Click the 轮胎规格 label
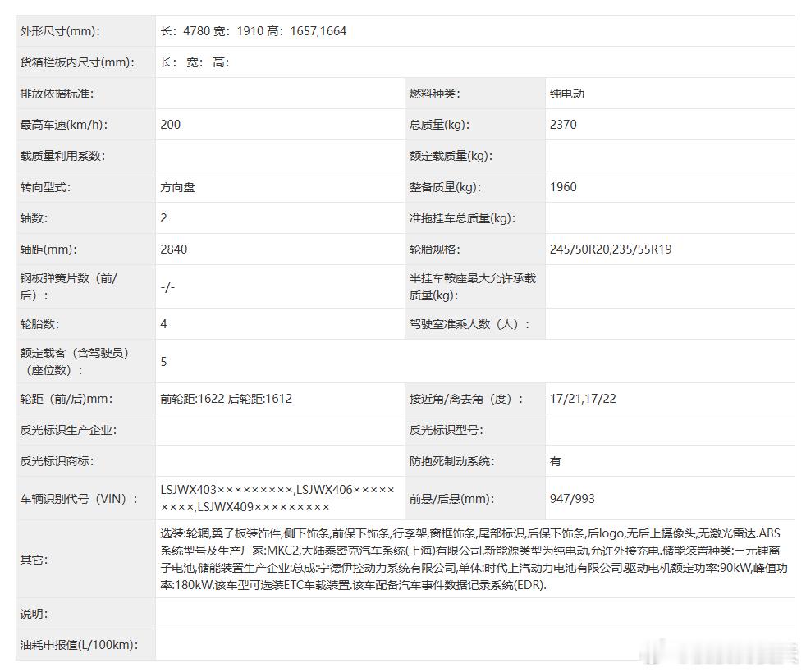The height and width of the screenshot is (672, 806). [435, 249]
